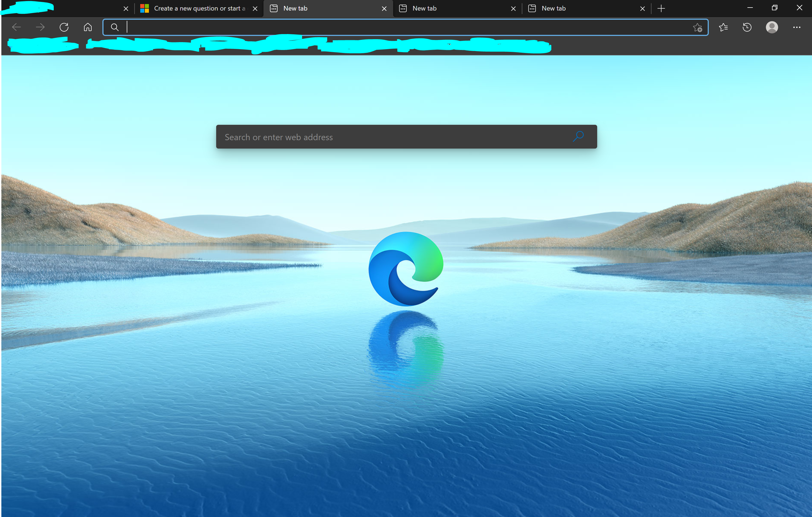Open the user profile avatar

[x=772, y=27]
